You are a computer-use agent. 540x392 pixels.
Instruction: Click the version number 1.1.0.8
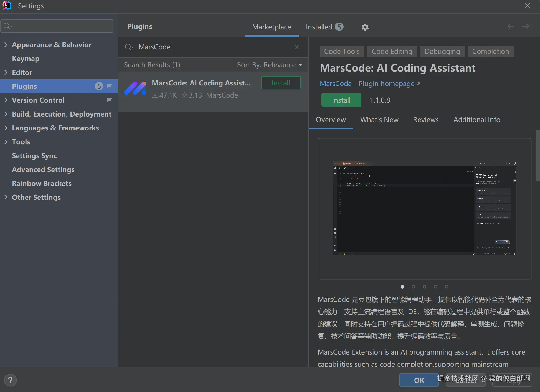pos(380,100)
